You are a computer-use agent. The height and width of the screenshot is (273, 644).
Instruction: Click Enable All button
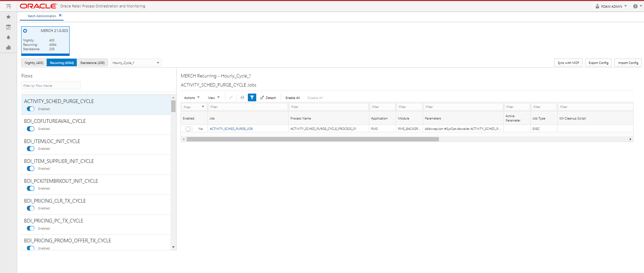pos(293,98)
